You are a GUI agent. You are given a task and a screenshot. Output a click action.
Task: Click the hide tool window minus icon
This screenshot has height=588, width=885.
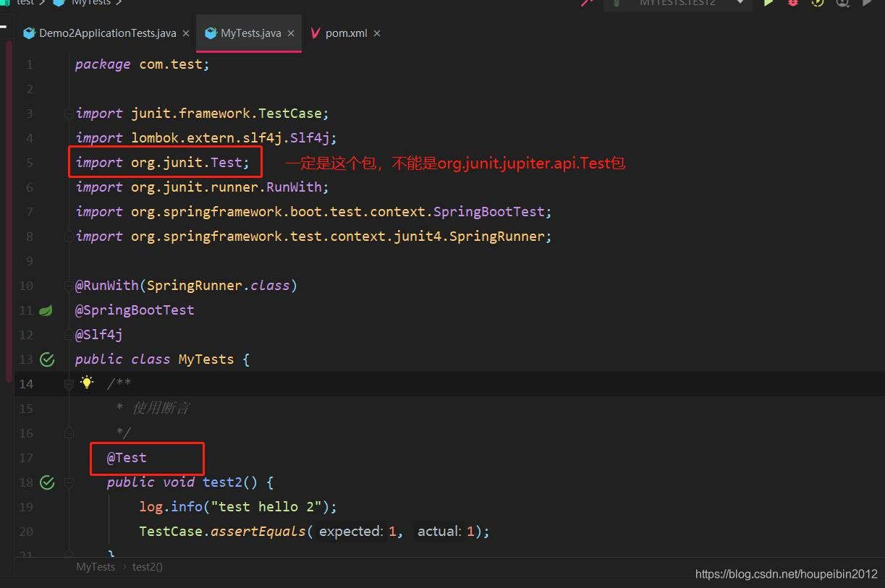tap(4, 25)
